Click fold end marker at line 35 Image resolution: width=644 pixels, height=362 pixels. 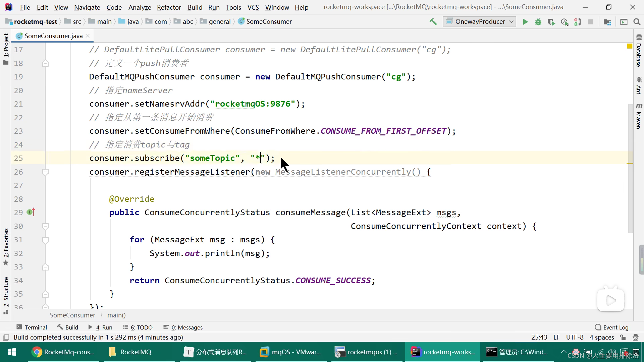coord(46,294)
